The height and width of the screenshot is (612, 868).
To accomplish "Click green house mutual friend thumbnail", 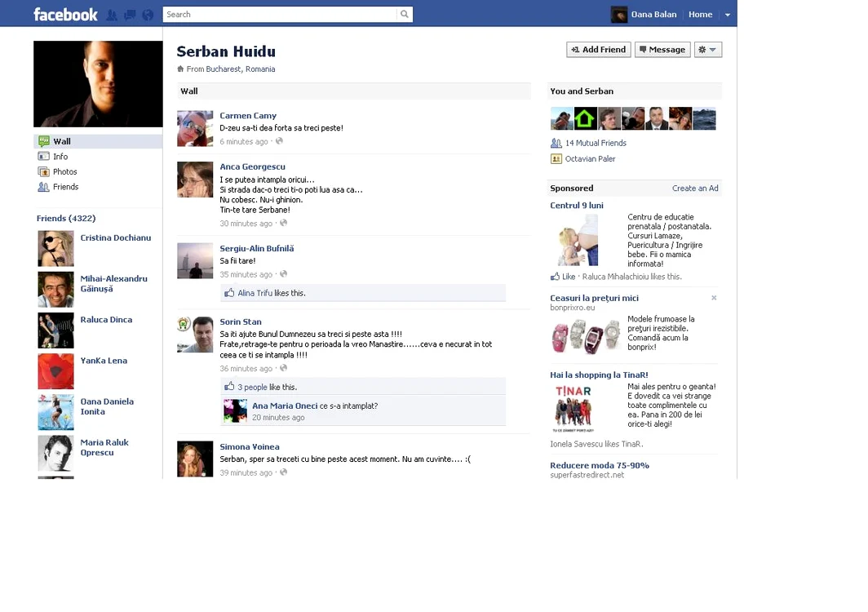I will (x=585, y=118).
